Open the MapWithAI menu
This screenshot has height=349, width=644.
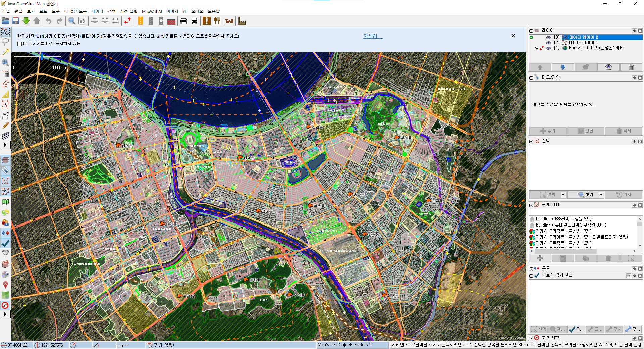pyautogui.click(x=152, y=11)
